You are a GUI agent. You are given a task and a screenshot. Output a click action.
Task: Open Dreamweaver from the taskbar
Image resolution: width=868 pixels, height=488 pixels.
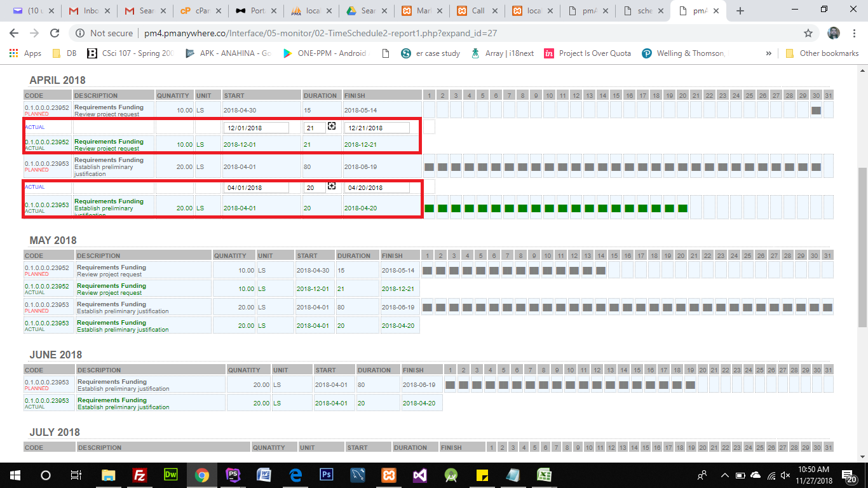pyautogui.click(x=171, y=475)
